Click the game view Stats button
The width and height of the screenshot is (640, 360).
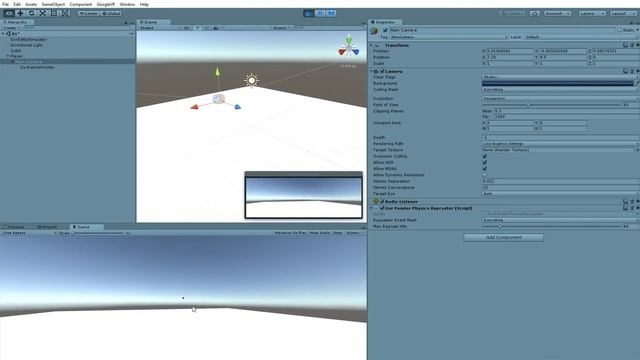tap(338, 233)
